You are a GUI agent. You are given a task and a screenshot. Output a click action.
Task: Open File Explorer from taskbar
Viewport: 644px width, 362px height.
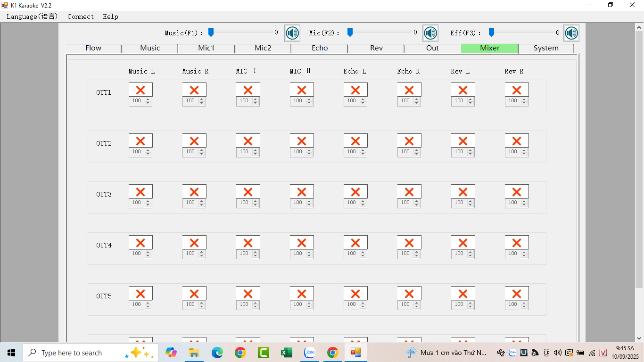[194, 353]
